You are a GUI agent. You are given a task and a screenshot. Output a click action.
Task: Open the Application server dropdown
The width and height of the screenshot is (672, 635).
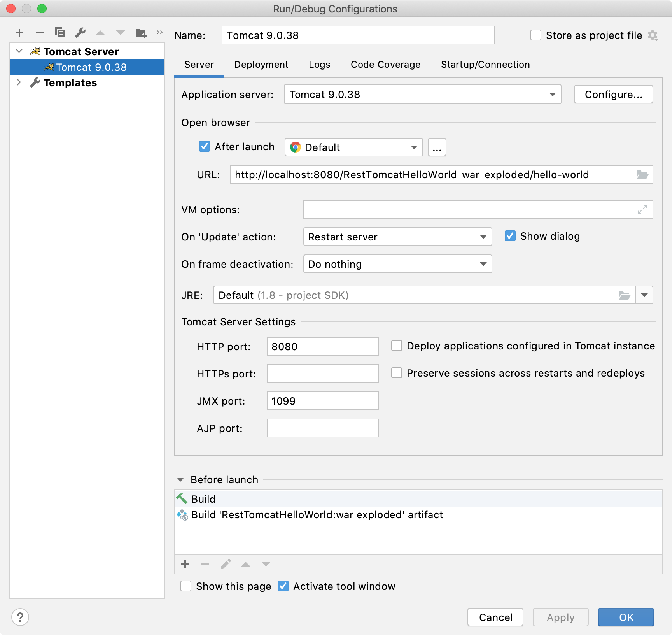[x=422, y=95]
